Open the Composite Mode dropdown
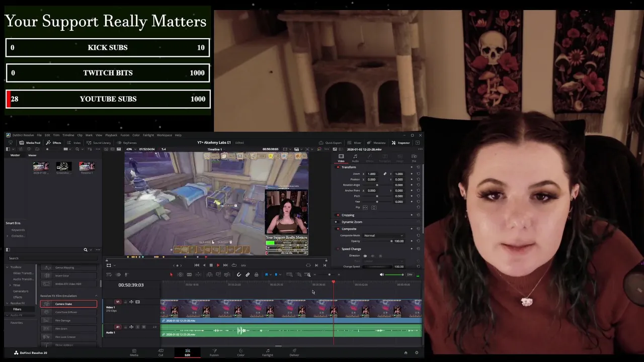The width and height of the screenshot is (644, 362). click(x=384, y=235)
